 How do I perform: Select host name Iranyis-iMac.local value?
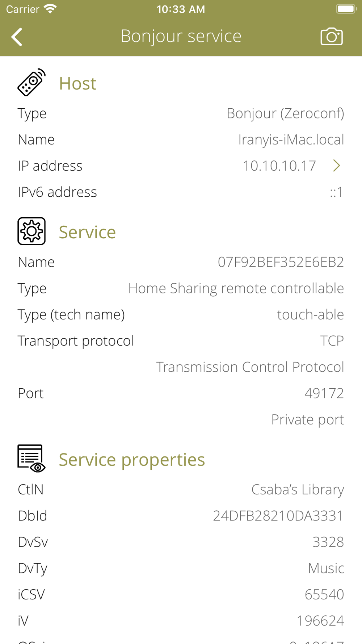(x=291, y=139)
